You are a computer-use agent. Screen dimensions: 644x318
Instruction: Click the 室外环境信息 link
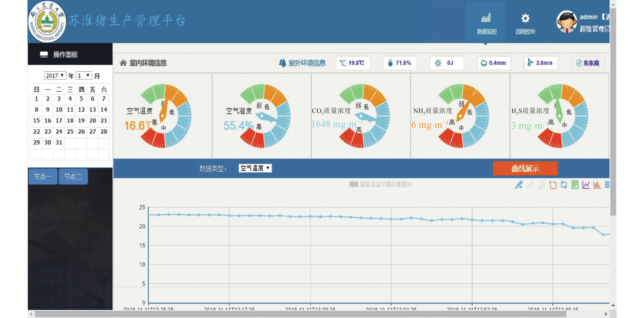click(303, 63)
